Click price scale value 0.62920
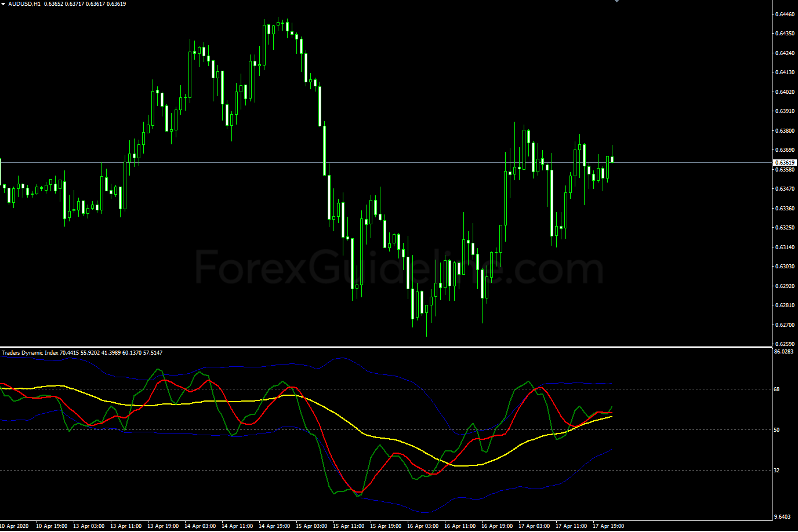This screenshot has width=798, height=532. [785, 286]
